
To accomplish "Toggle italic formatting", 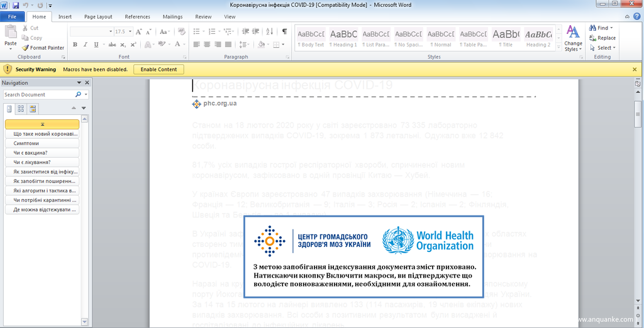I will tap(86, 45).
